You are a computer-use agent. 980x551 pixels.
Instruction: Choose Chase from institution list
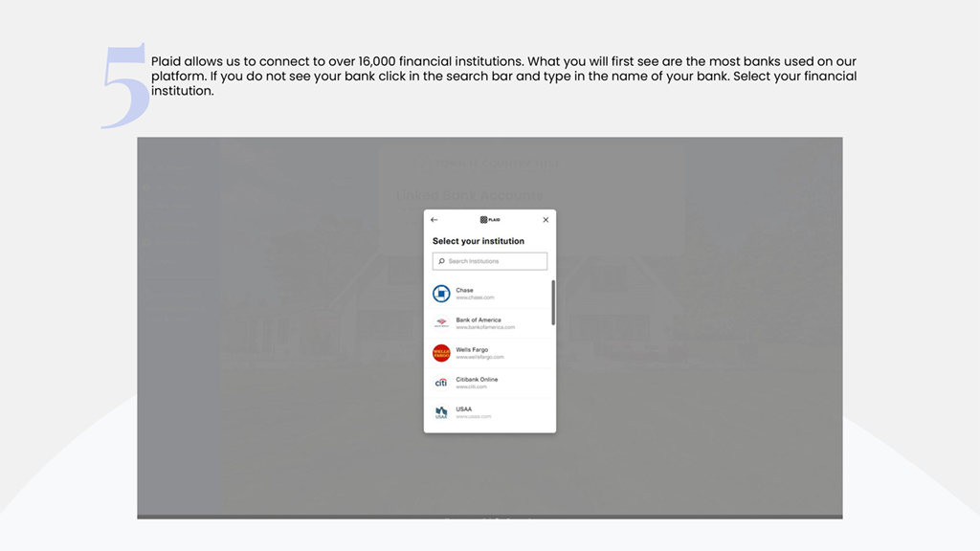(x=464, y=290)
